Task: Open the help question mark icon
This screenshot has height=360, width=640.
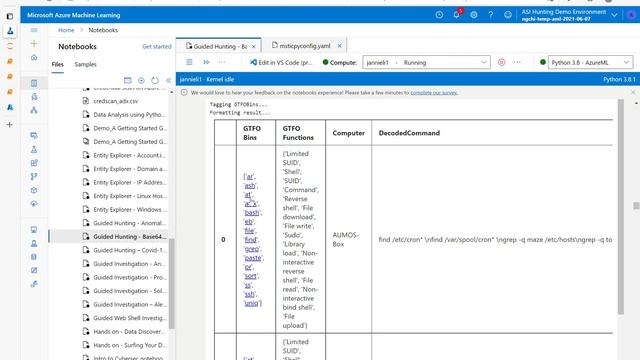Action: coord(491,15)
